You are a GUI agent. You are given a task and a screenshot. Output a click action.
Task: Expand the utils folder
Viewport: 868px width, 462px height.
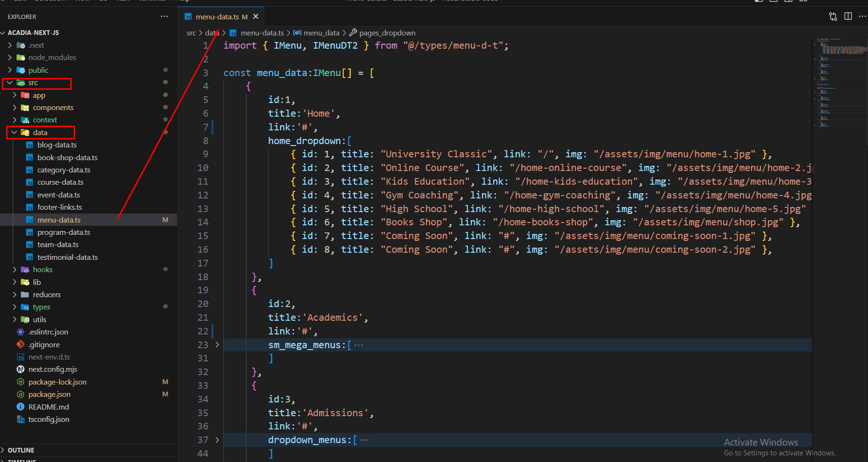pos(15,319)
